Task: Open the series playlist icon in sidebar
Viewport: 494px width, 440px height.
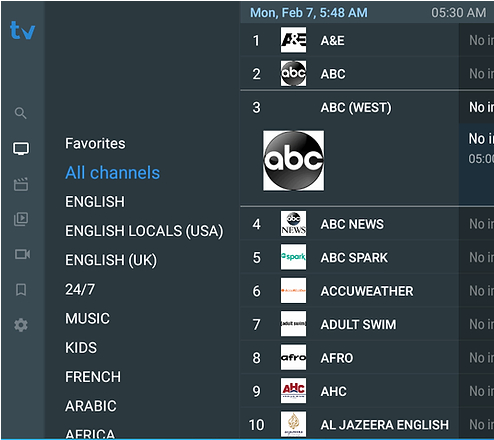Action: coord(21,219)
